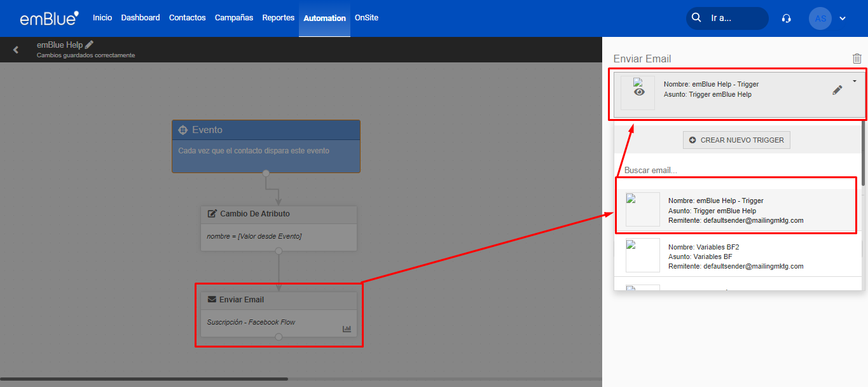Delete with the trash icon
This screenshot has height=387, width=868.
pos(857,59)
